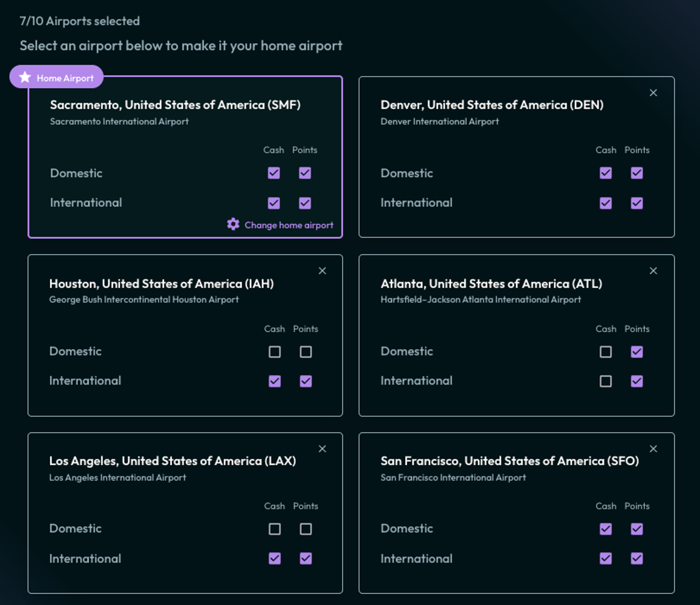
Task: Enable Houston Domestic Cash checkbox
Action: click(x=274, y=352)
